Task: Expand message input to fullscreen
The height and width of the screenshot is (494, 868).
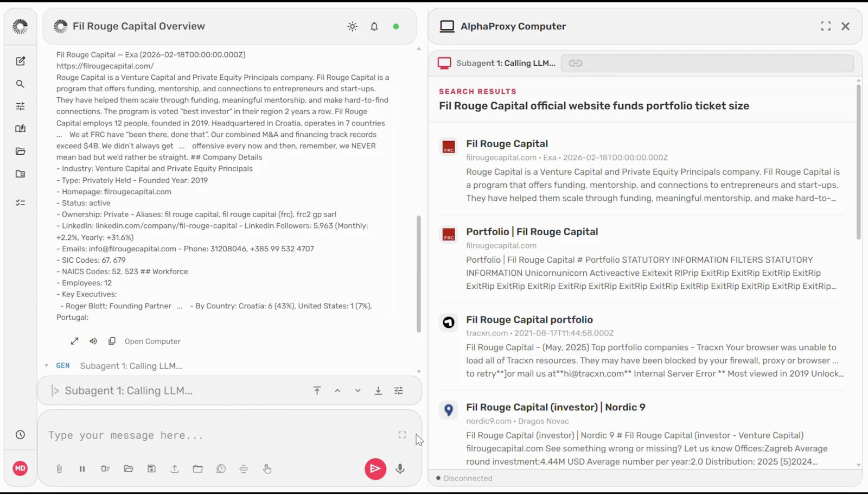Action: click(x=403, y=435)
